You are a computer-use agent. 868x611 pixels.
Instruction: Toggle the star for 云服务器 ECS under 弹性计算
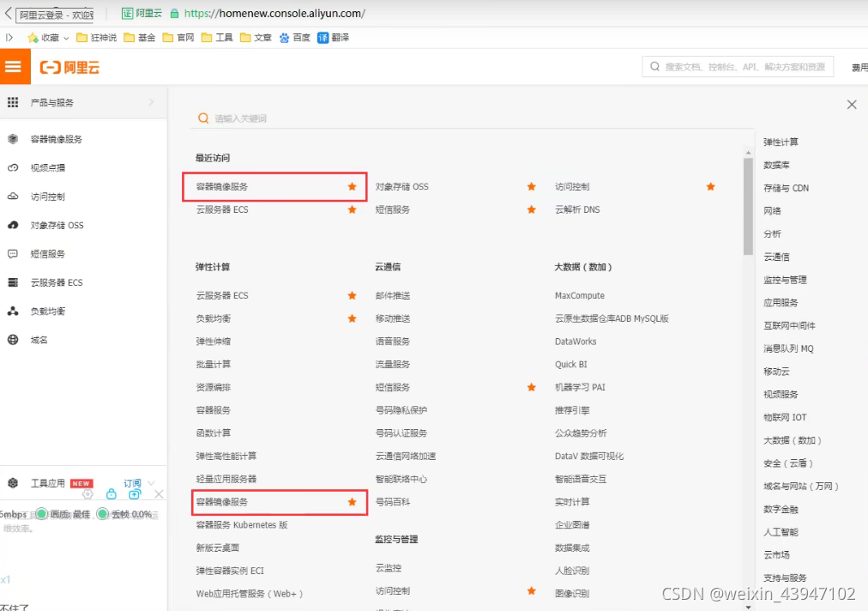pos(352,296)
